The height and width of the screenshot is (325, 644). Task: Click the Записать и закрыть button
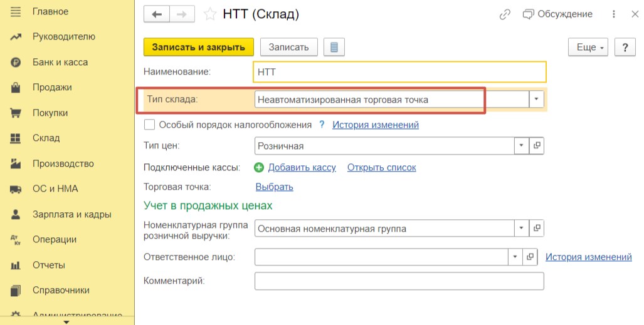point(198,47)
